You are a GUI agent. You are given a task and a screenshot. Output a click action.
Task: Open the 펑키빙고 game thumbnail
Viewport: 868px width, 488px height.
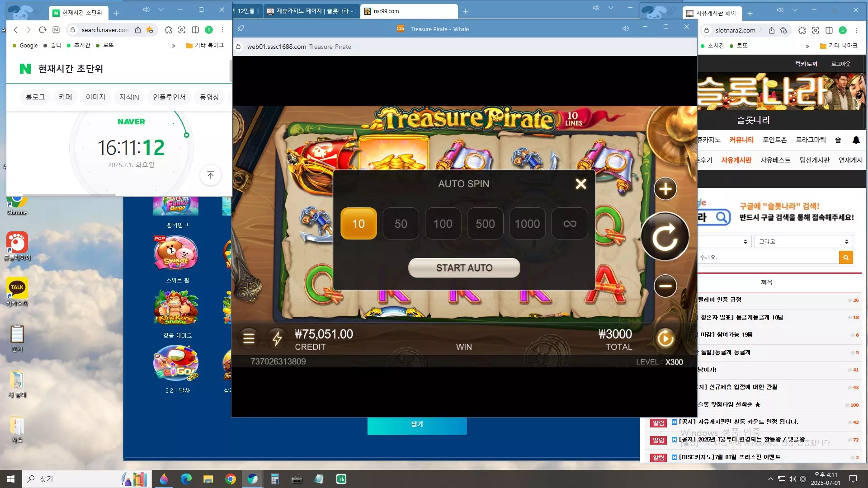coord(177,206)
